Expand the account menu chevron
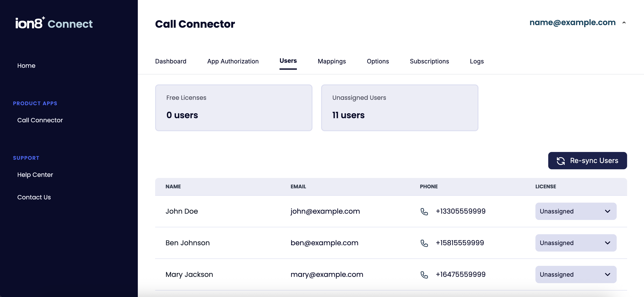 click(624, 23)
